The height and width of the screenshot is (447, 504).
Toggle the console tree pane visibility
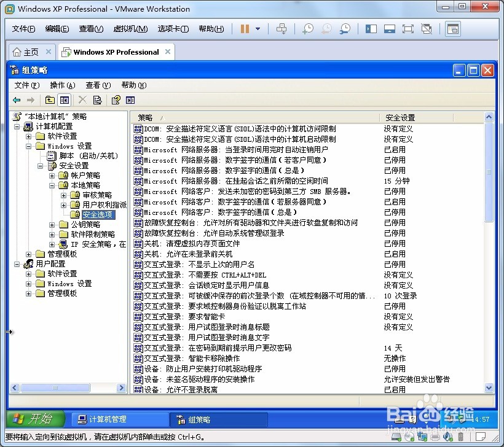point(66,99)
